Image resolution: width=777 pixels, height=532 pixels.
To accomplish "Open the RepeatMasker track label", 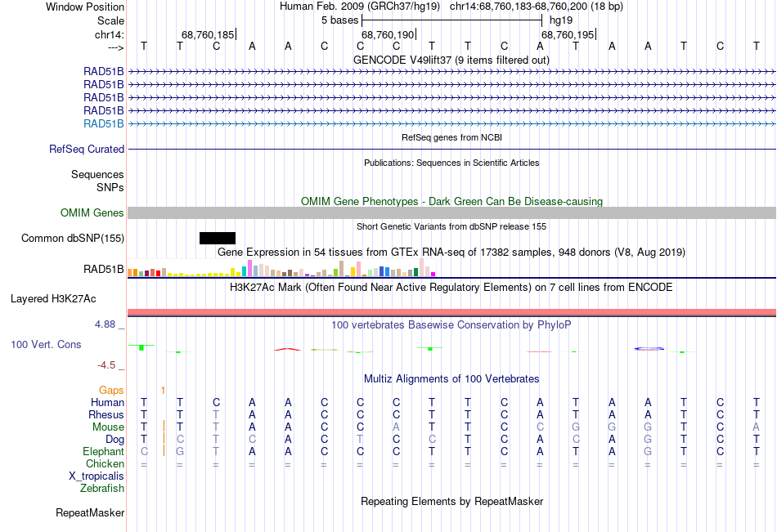I will 90,512.
